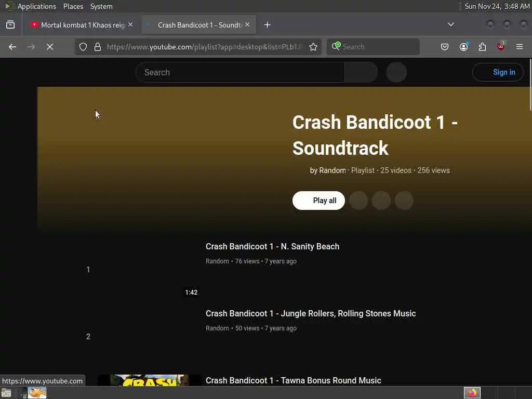Open the extensions puzzle icon
The width and height of the screenshot is (532, 399).
(x=482, y=47)
